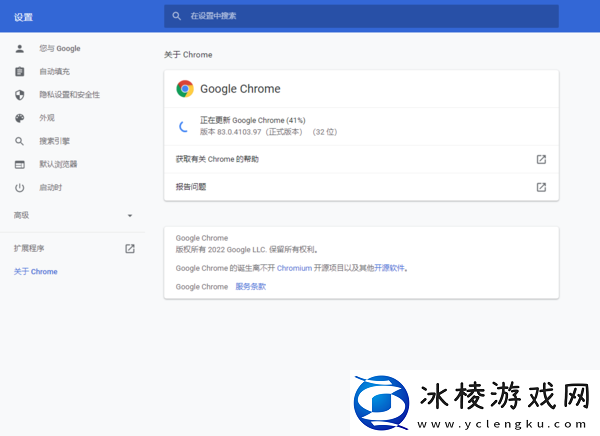600x436 pixels.
Task: Open 扩展程序 in the sidebar
Action: (29, 248)
